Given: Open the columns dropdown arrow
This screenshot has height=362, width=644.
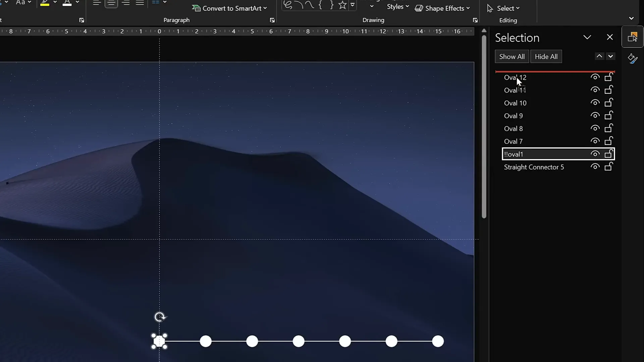Looking at the screenshot, I should click(x=165, y=2).
